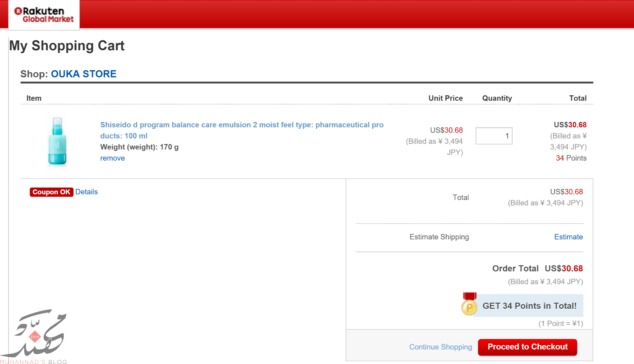Click the Proceed to Checkout button
Viewport: 634px width, 364px height.
527,347
